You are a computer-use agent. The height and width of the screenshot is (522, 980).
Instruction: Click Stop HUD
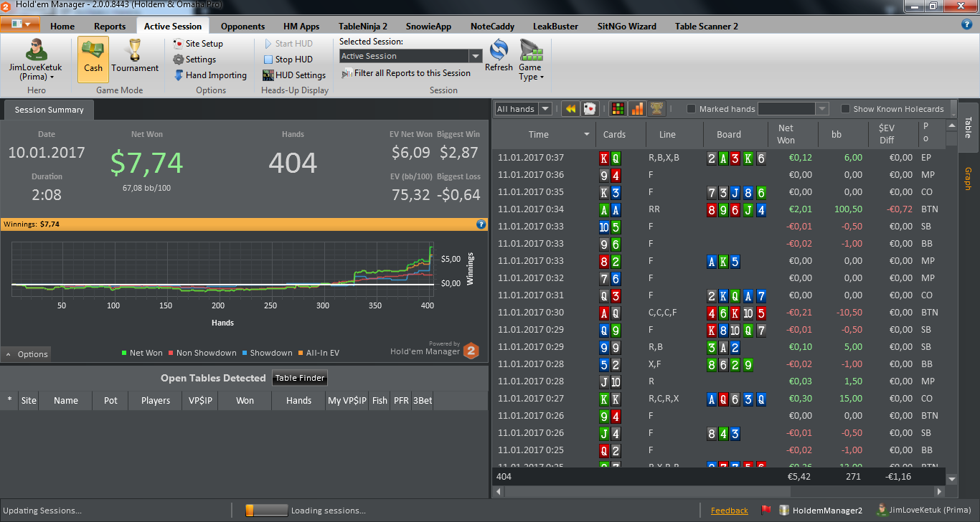[x=288, y=60]
